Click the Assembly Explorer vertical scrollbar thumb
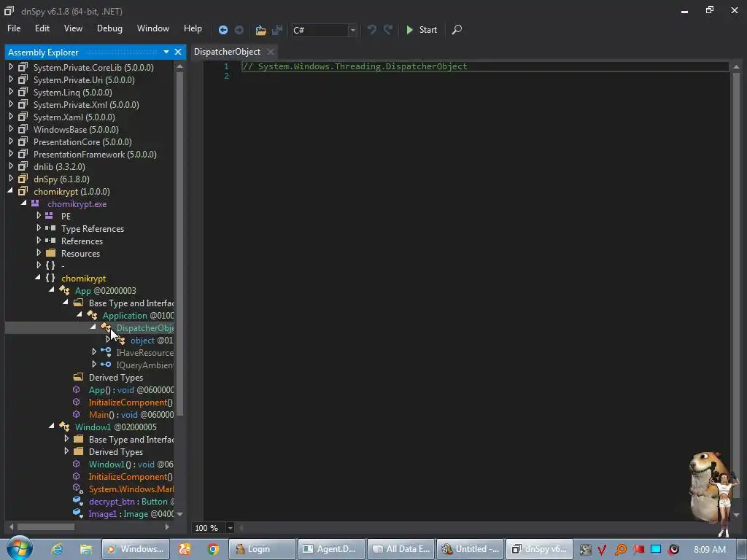 (179, 244)
